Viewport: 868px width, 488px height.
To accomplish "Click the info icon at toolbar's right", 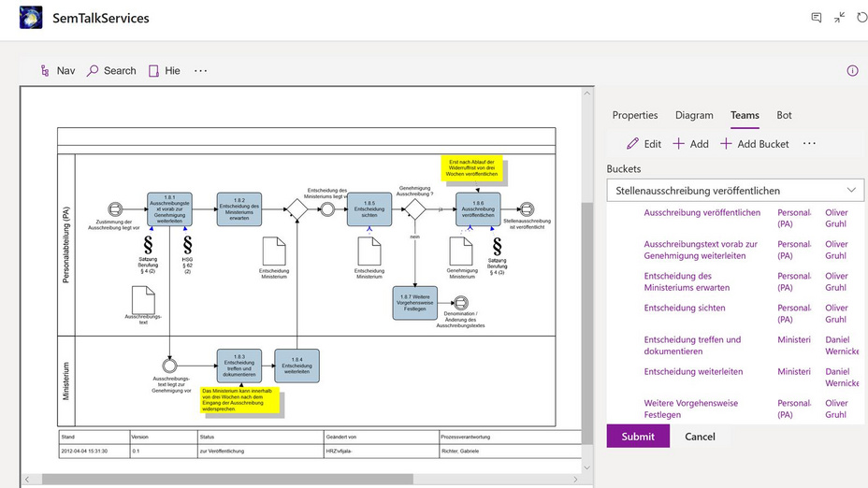I will [852, 71].
